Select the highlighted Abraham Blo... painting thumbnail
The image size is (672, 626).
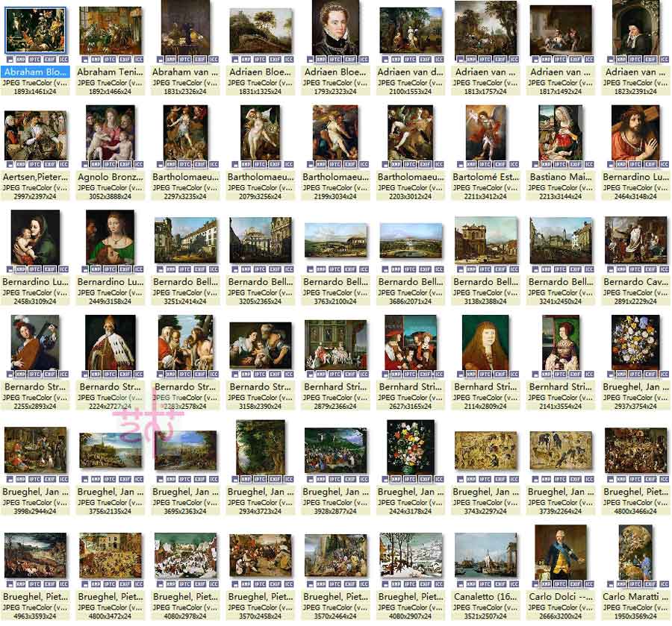(35, 31)
